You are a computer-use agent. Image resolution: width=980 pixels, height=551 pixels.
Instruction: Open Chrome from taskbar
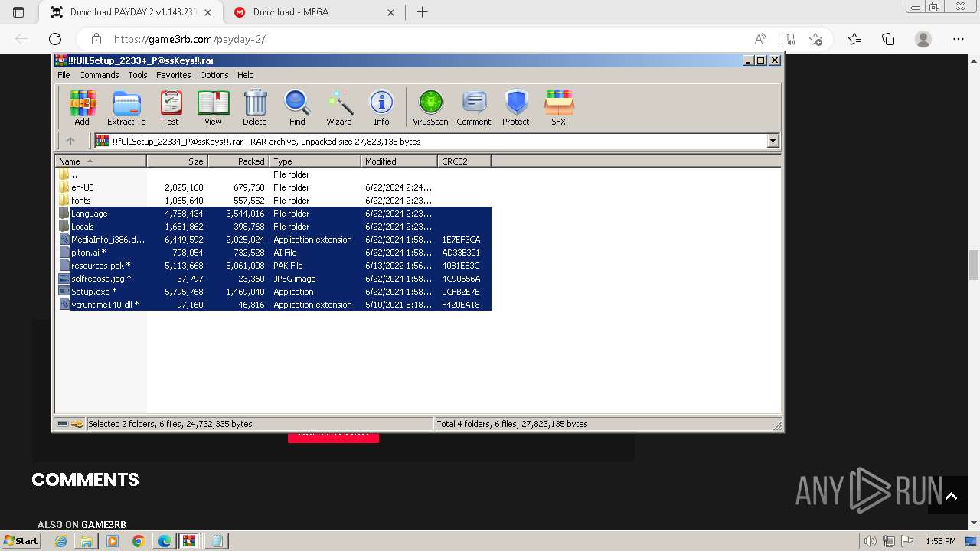(139, 541)
